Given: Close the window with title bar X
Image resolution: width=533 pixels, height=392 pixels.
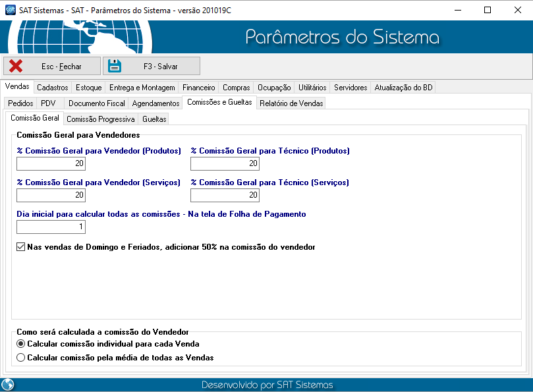Looking at the screenshot, I should pyautogui.click(x=517, y=10).
